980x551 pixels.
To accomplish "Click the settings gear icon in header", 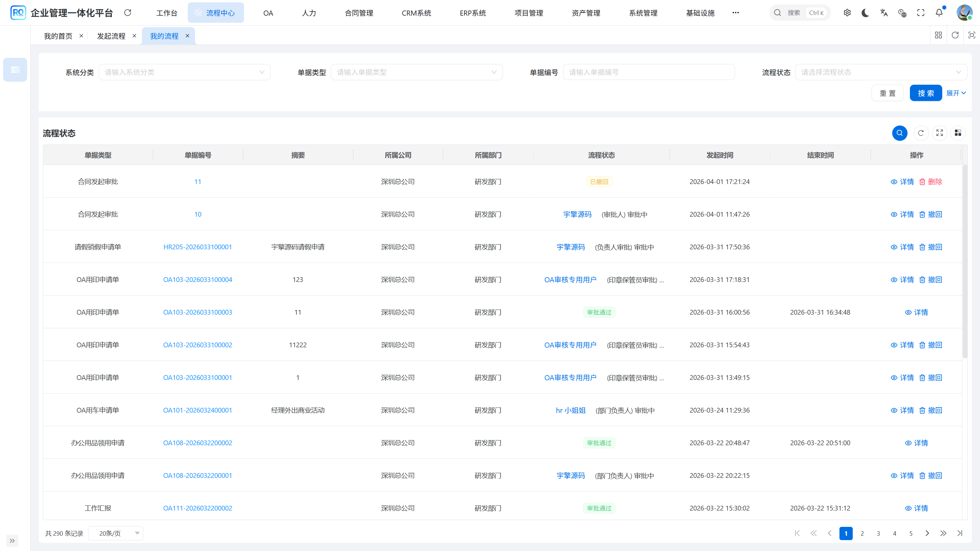I will pos(847,13).
